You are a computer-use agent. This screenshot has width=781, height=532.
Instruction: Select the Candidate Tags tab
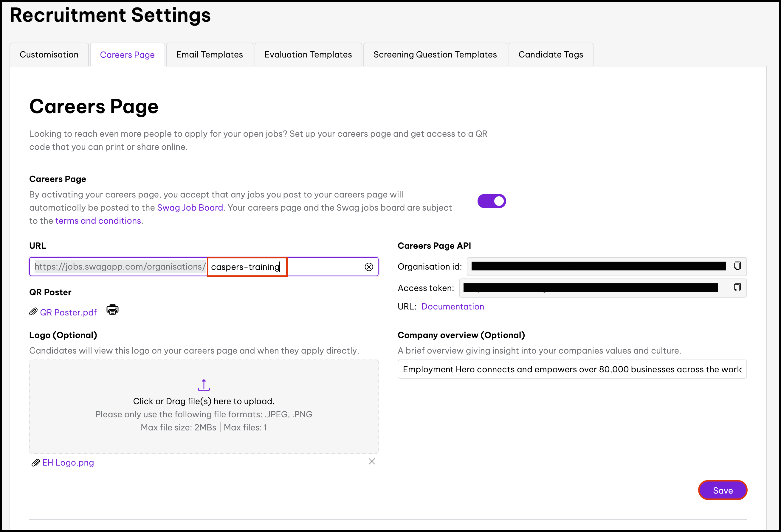(x=551, y=55)
